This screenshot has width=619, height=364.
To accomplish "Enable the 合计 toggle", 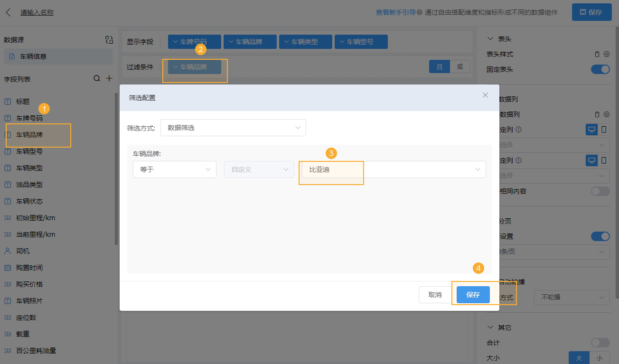I will pyautogui.click(x=600, y=343).
